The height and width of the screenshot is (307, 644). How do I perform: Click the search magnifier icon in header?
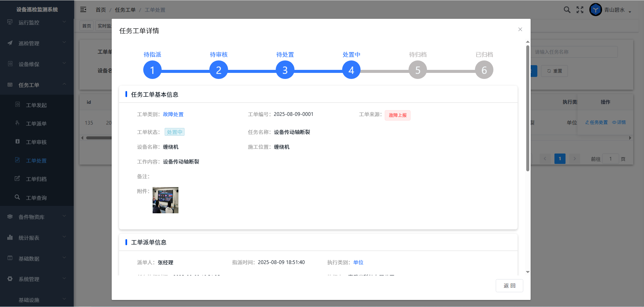click(x=567, y=10)
